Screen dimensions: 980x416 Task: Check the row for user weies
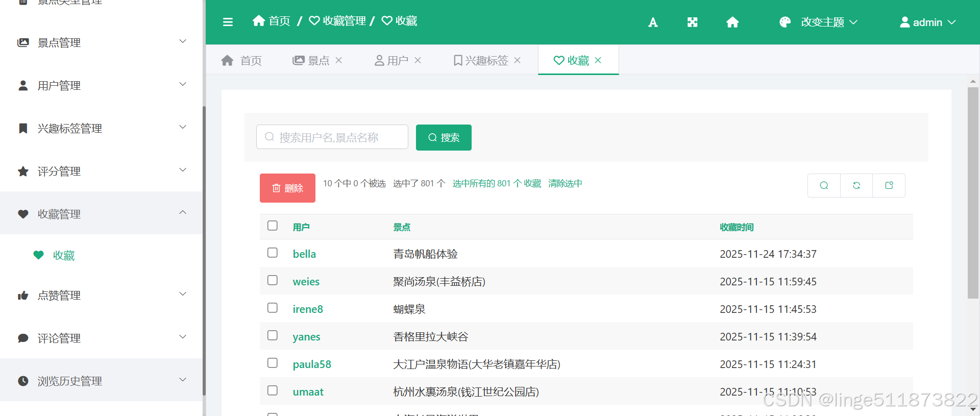(273, 280)
